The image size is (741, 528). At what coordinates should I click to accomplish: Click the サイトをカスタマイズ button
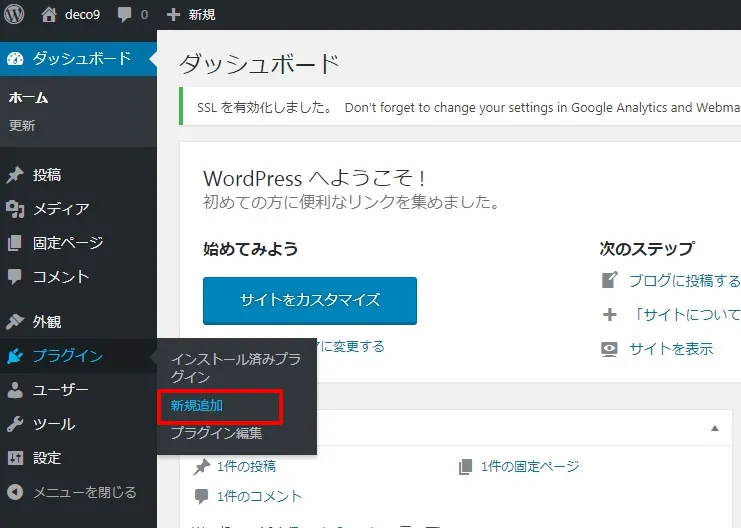[x=310, y=301]
